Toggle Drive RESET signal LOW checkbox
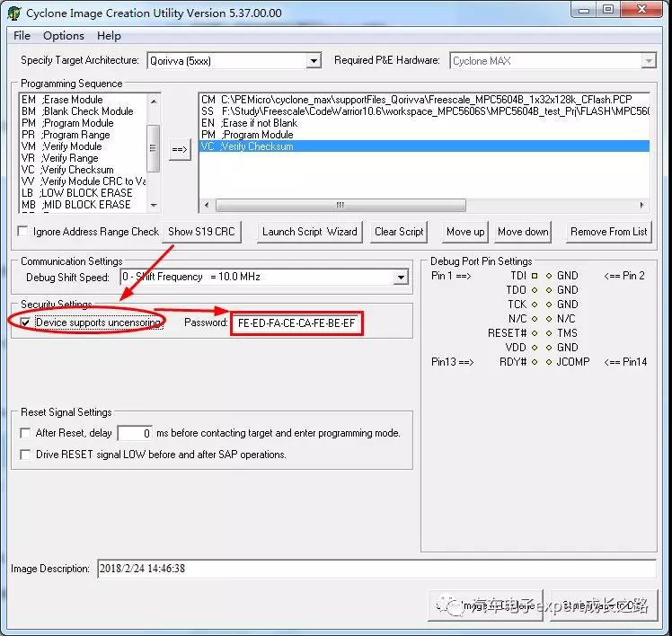This screenshot has width=672, height=636. (25, 455)
